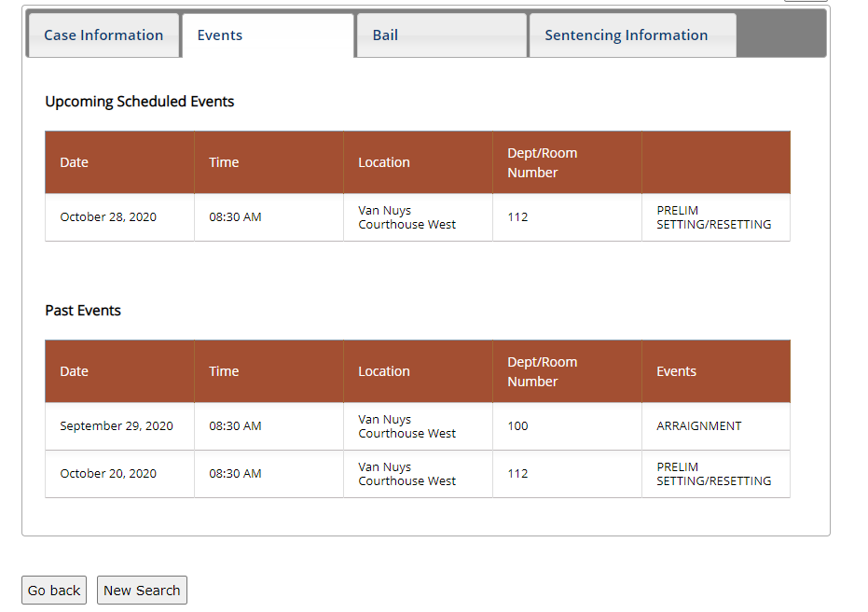Select the October 28, 2020 date cell
This screenshot has height=612, width=868.
(108, 217)
